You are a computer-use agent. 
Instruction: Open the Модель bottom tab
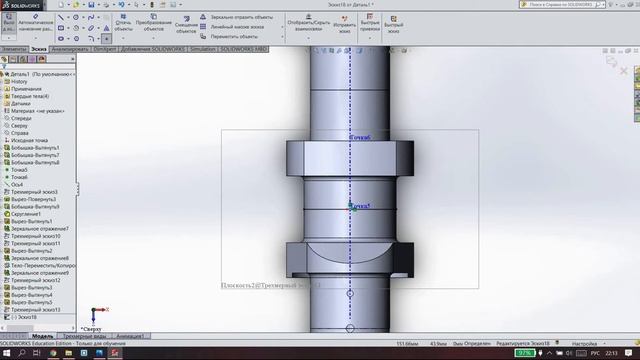click(42, 336)
